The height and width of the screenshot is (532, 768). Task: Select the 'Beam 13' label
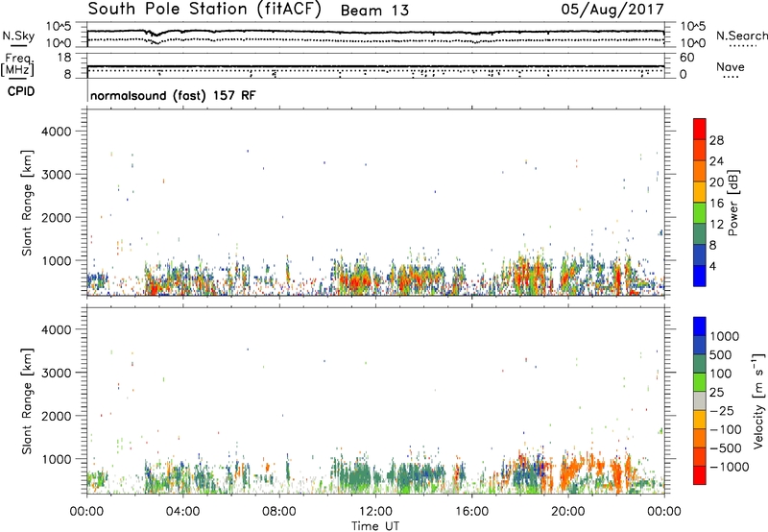[374, 11]
